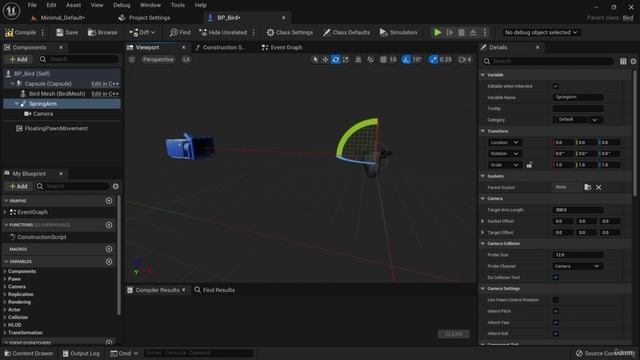Click the Scale lock icon in Transform
The width and height of the screenshot is (640, 360).
(529, 165)
